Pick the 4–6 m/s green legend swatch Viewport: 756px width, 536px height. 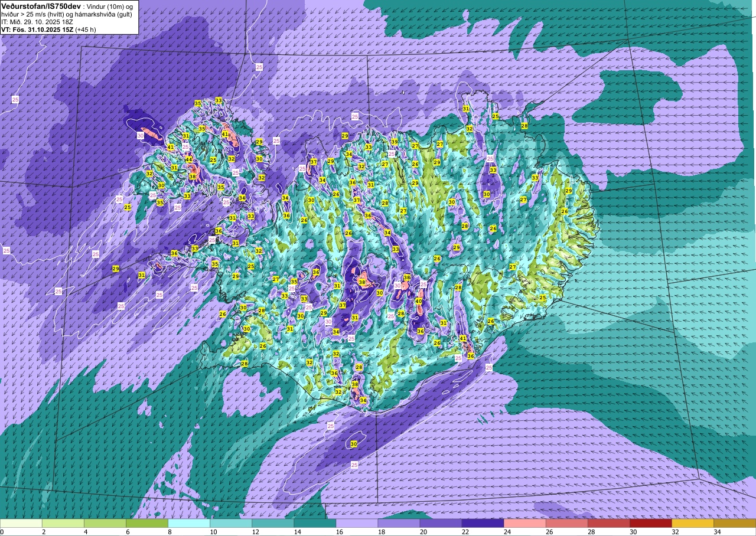coord(105,523)
